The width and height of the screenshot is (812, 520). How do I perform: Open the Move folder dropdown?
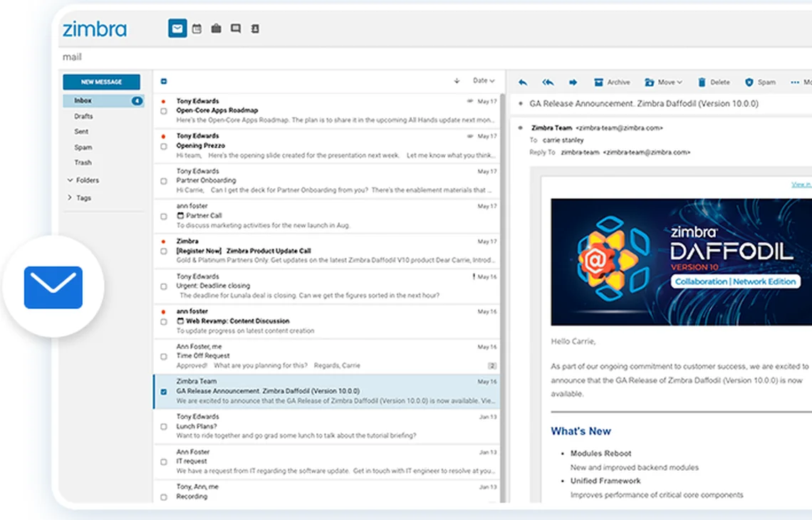tap(663, 83)
